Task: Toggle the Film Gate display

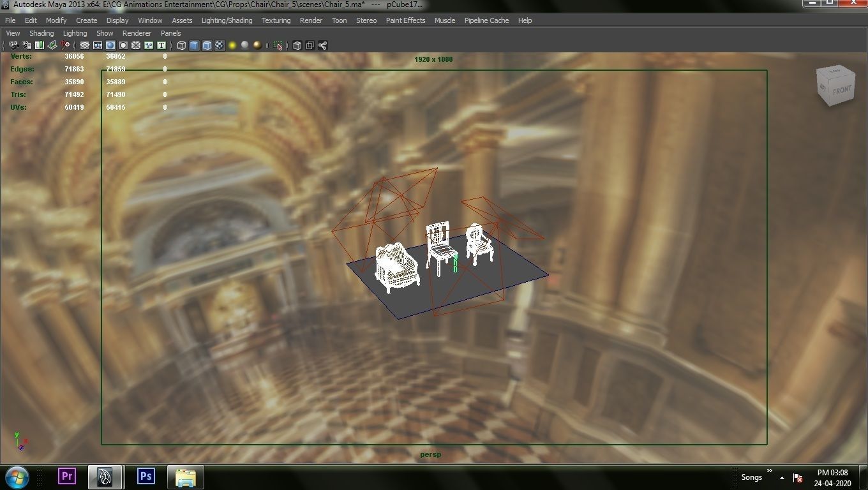Action: pos(98,45)
